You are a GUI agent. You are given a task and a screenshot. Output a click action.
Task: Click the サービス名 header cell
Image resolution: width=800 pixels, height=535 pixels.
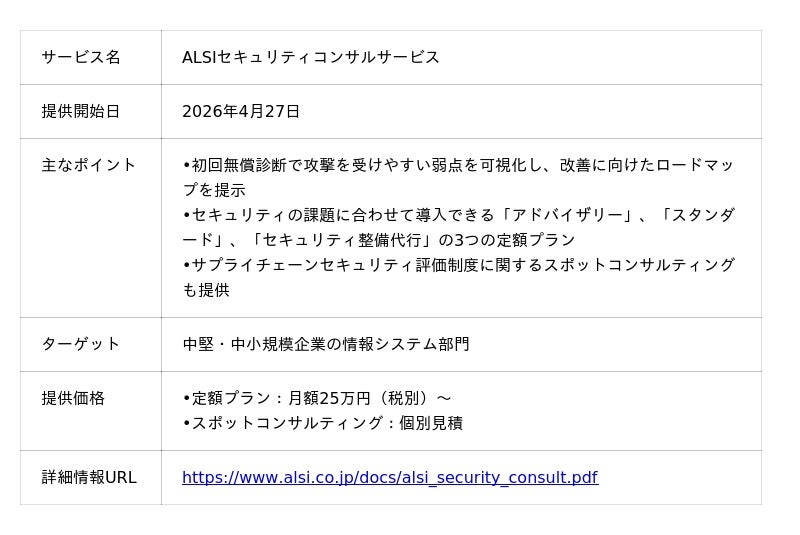point(81,57)
